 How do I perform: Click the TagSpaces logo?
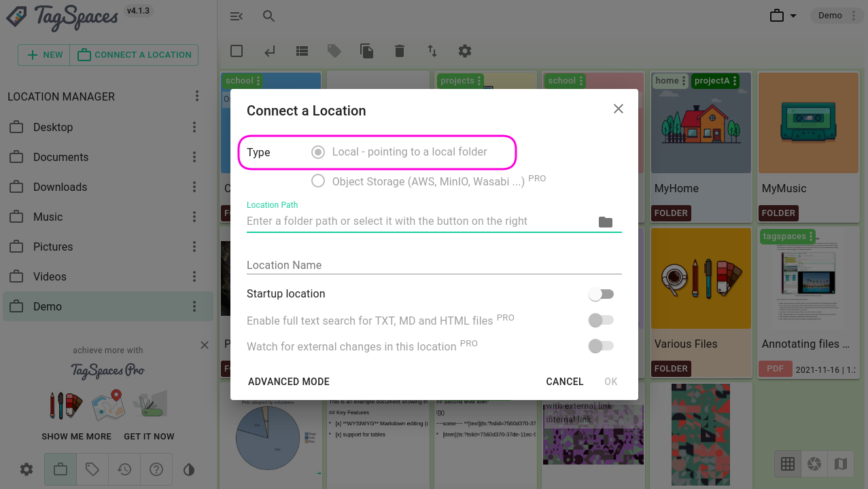pos(61,18)
